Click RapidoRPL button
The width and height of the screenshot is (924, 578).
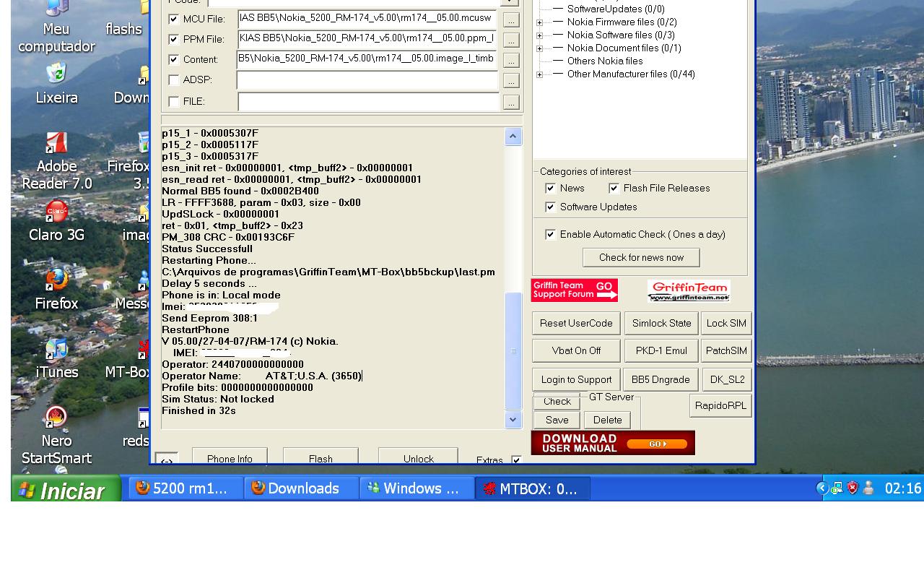click(720, 405)
